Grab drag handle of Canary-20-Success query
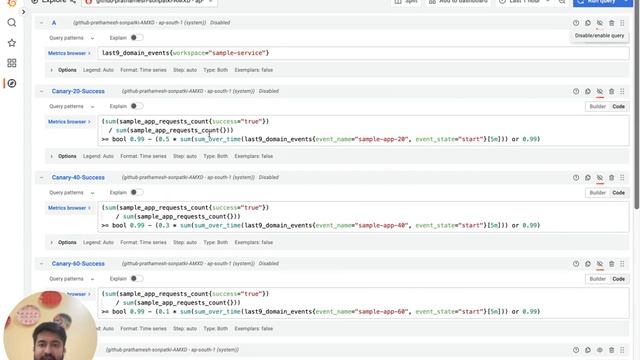The image size is (640, 360). click(x=622, y=91)
